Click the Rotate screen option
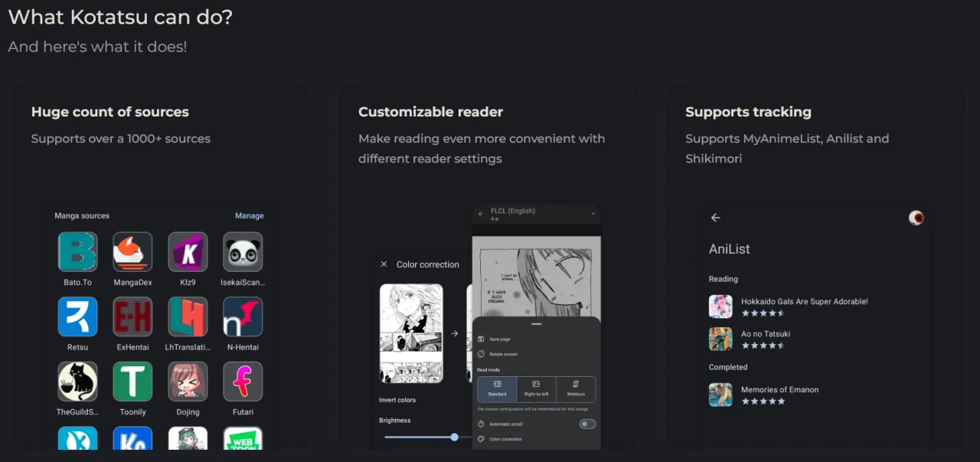The width and height of the screenshot is (980, 462). pyautogui.click(x=504, y=354)
